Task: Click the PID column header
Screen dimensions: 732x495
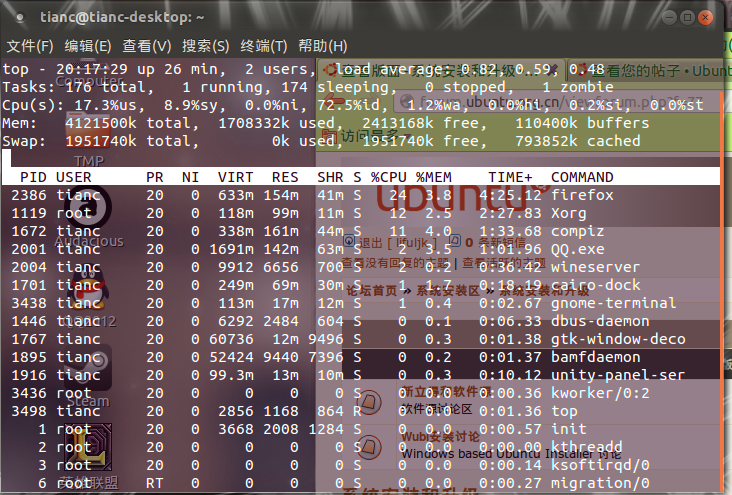Action: (x=33, y=177)
